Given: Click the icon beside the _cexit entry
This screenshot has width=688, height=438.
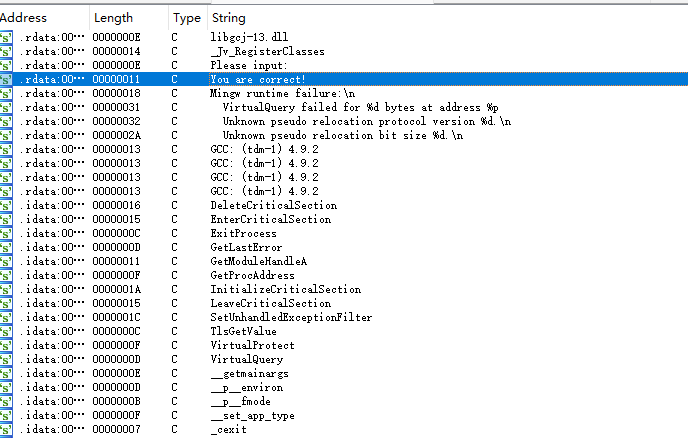Looking at the screenshot, I should click(x=6, y=429).
